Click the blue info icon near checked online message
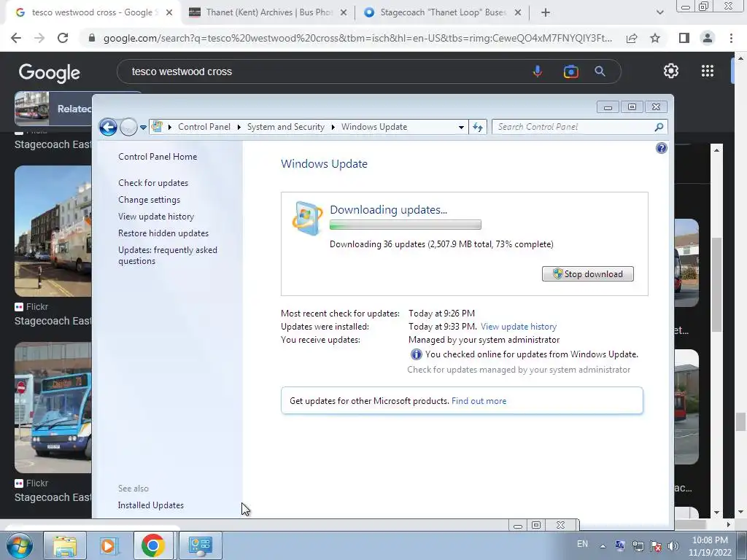Image resolution: width=747 pixels, height=560 pixels. [417, 354]
